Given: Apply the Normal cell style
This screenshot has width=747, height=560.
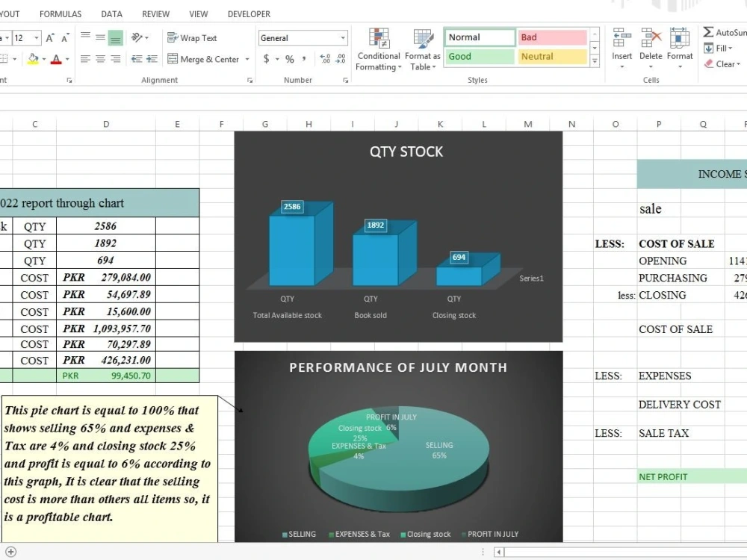Looking at the screenshot, I should pos(480,37).
